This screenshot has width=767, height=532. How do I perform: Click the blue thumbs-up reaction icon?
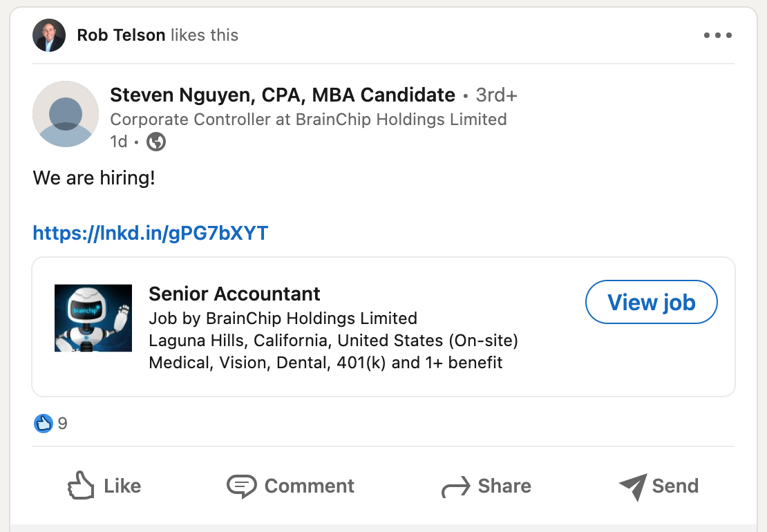(43, 424)
